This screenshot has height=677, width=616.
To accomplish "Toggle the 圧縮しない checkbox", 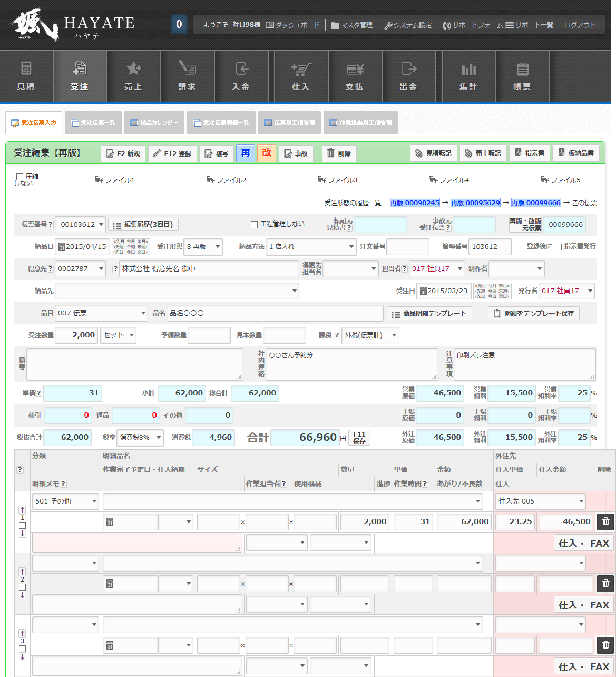I will 19,177.
